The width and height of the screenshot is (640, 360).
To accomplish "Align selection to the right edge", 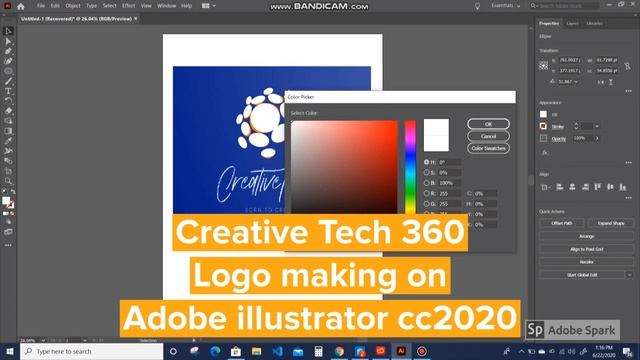I will [x=585, y=187].
